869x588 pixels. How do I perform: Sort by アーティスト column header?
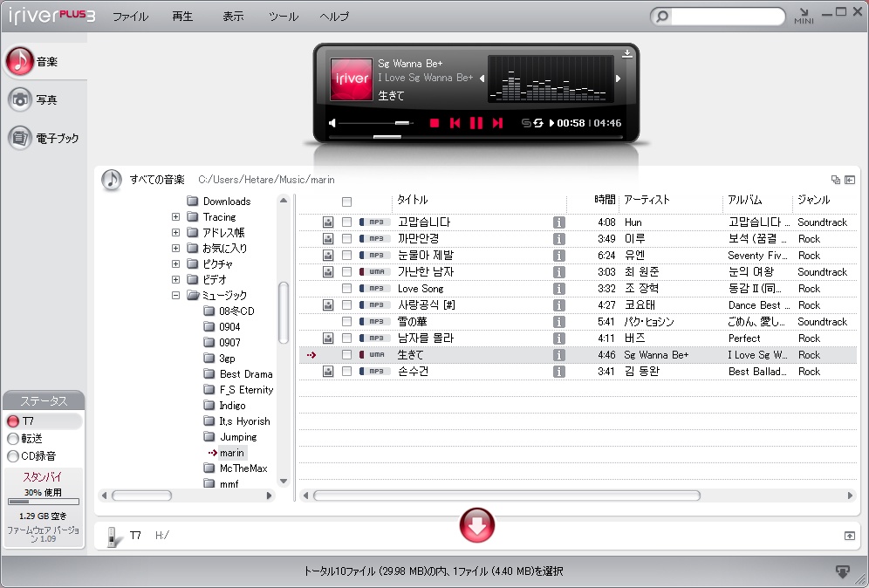click(x=647, y=200)
